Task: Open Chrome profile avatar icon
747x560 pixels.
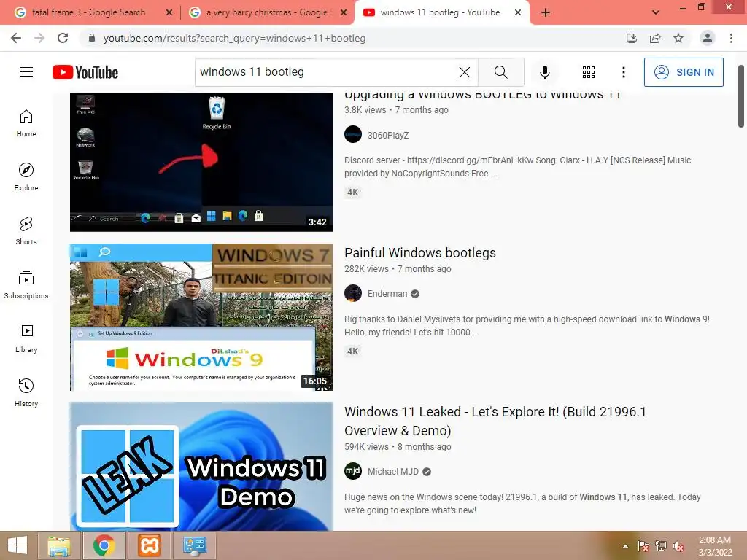Action: (x=707, y=38)
